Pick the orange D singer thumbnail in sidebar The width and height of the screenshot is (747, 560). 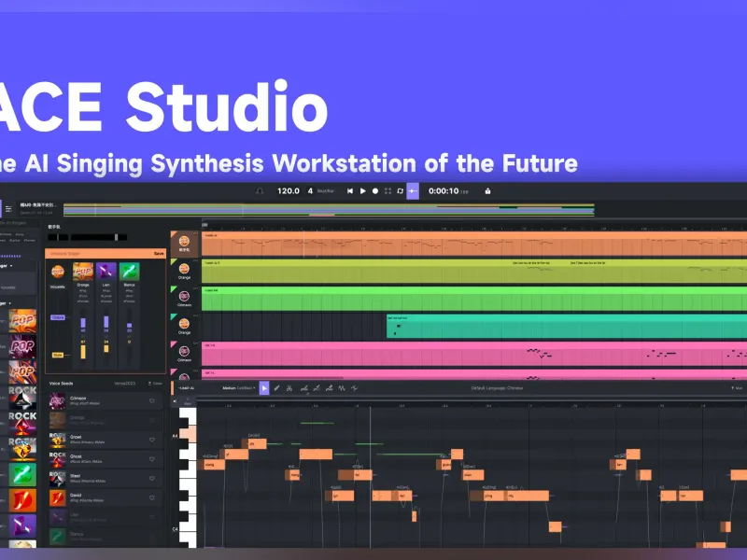pos(22,500)
